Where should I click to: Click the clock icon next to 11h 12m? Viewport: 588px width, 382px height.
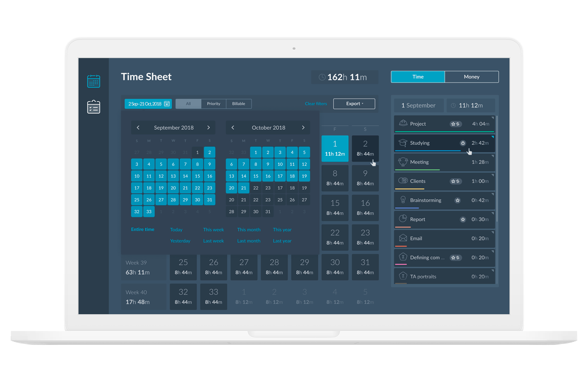coord(453,105)
